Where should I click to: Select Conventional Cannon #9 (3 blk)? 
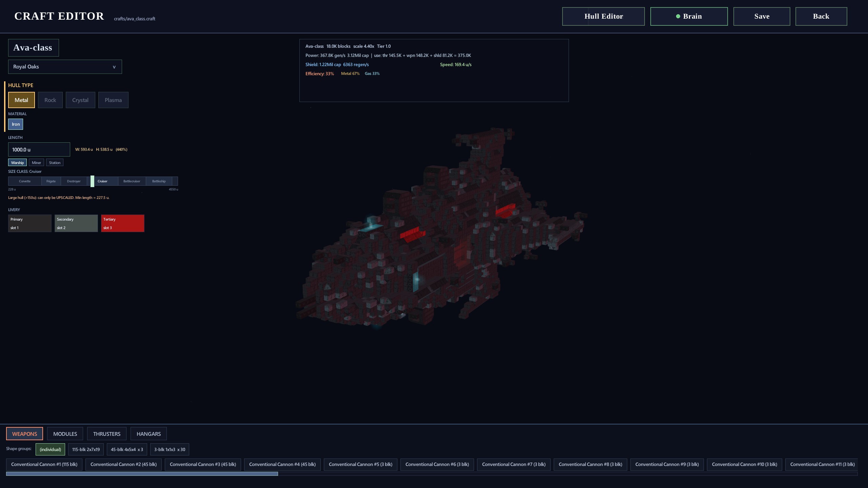[667, 464]
